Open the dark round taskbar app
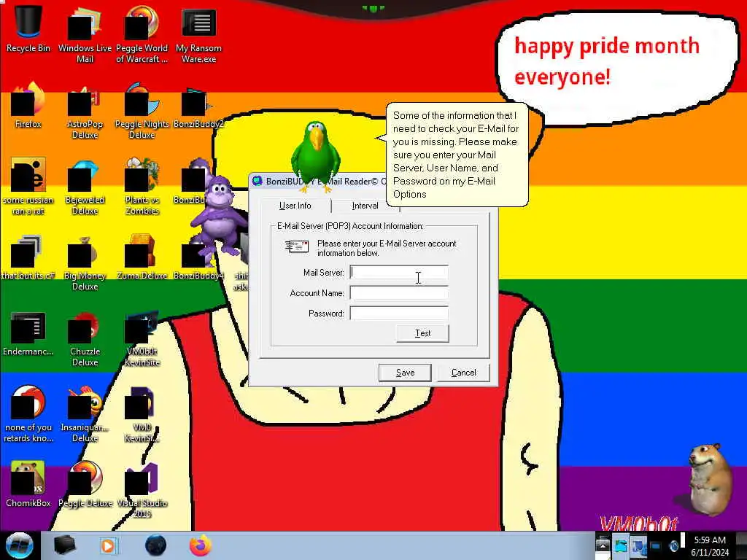The image size is (747, 560). pyautogui.click(x=155, y=545)
